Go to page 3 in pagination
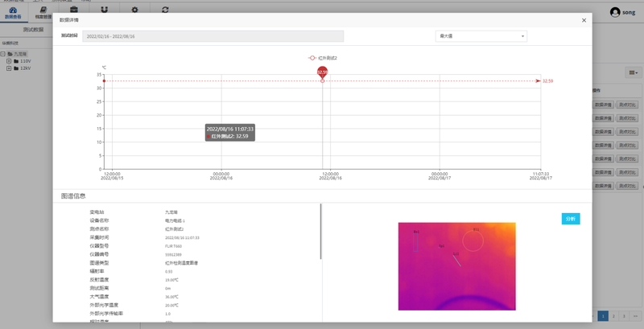644x329 pixels. (x=624, y=316)
